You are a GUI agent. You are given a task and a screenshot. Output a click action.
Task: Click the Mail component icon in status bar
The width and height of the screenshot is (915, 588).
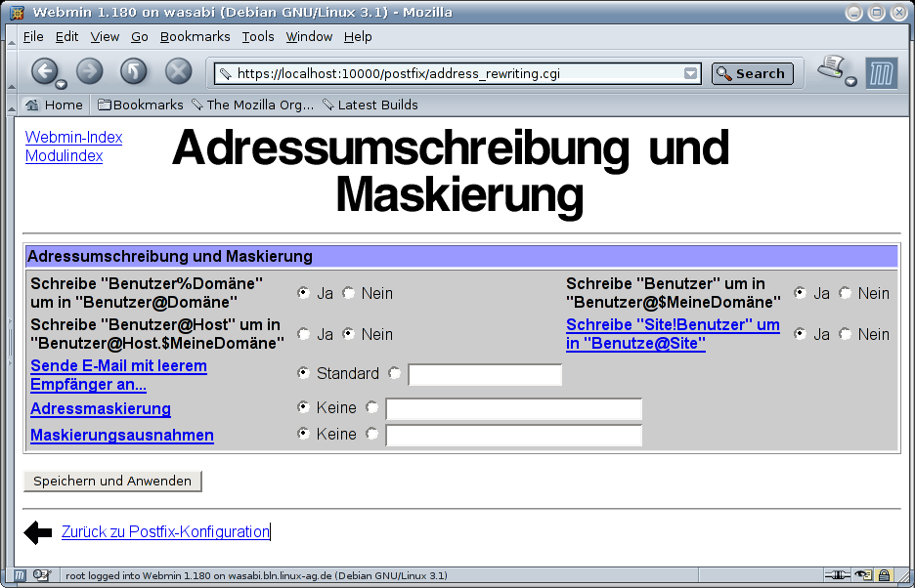pyautogui.click(x=42, y=575)
